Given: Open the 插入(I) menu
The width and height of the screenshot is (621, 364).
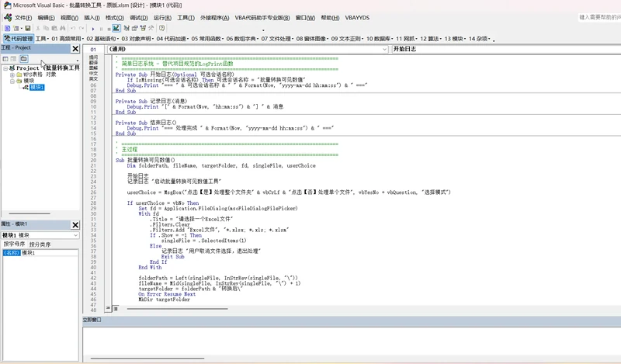Looking at the screenshot, I should [x=92, y=18].
